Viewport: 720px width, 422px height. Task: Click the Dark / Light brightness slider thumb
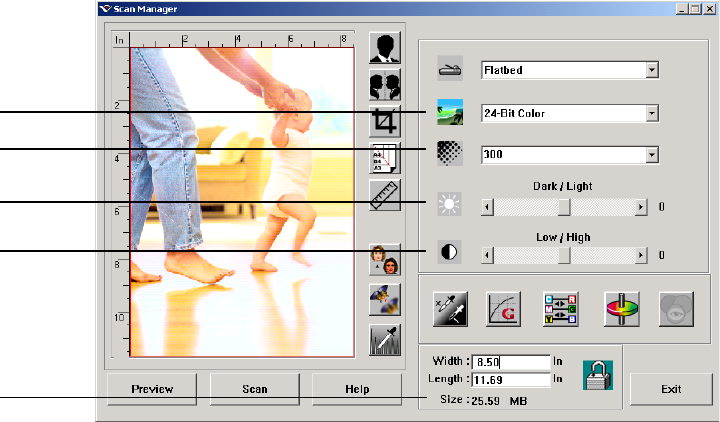click(x=564, y=207)
